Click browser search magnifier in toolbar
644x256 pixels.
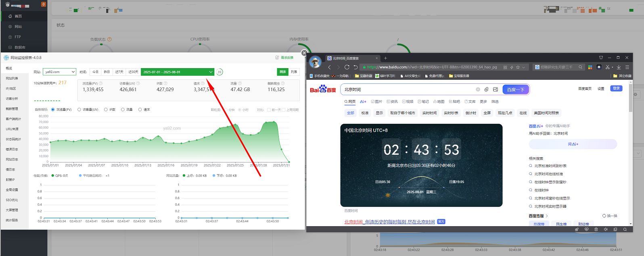580,67
